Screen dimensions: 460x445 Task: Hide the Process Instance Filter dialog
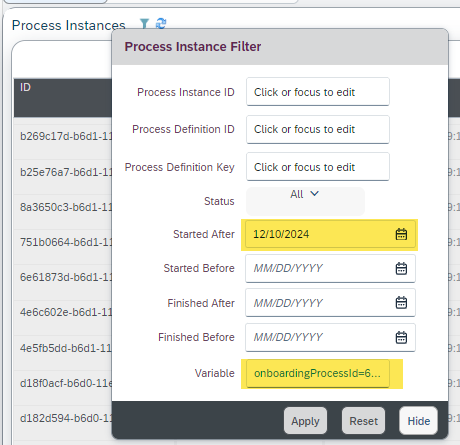point(419,421)
